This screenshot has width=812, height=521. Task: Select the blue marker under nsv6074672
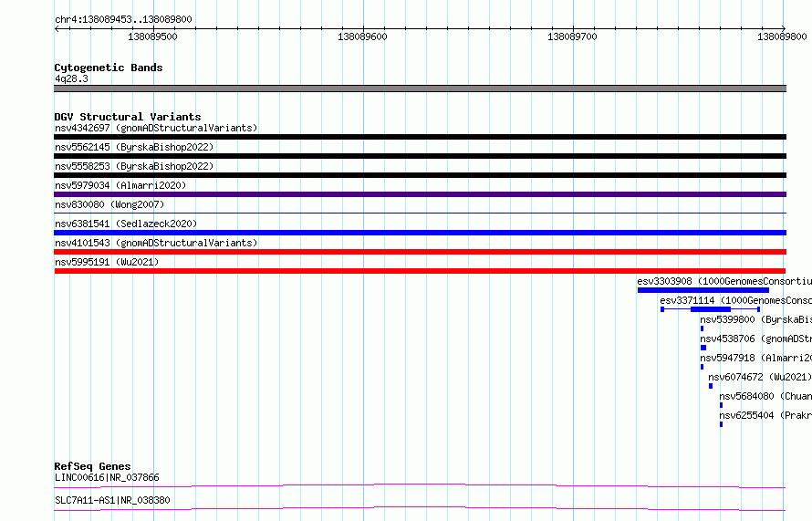pos(711,386)
